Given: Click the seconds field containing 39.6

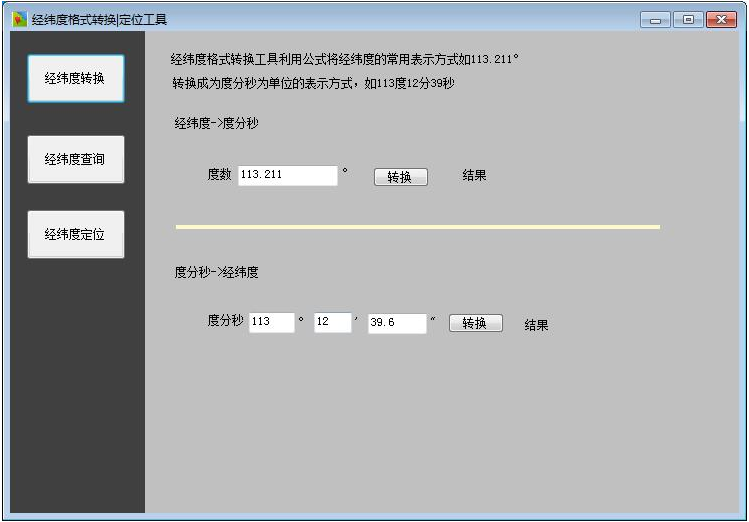Looking at the screenshot, I should 397,323.
